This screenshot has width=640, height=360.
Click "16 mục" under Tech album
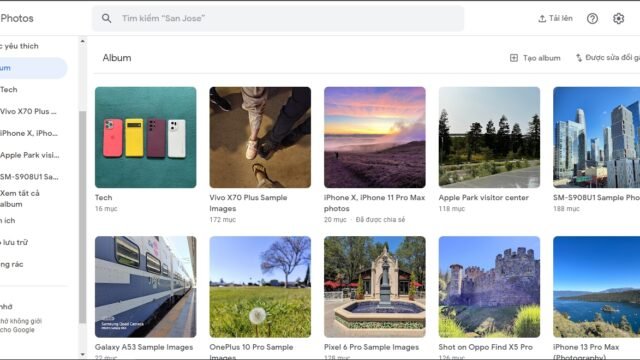tap(106, 209)
